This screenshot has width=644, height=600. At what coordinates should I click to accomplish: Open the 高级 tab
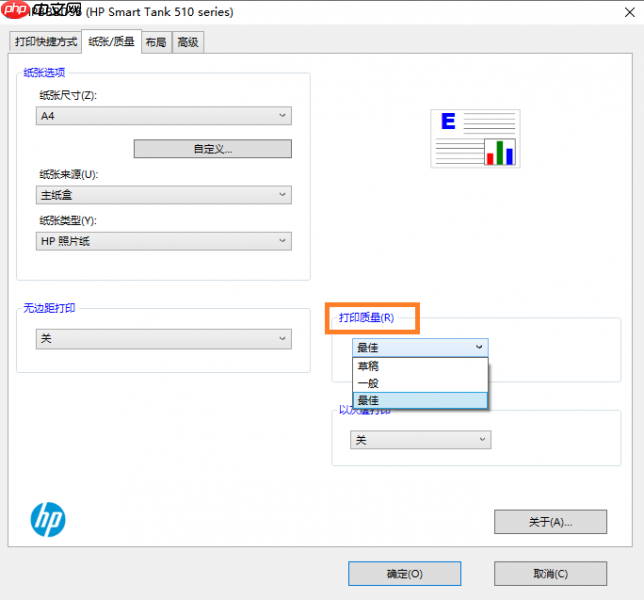pyautogui.click(x=188, y=42)
